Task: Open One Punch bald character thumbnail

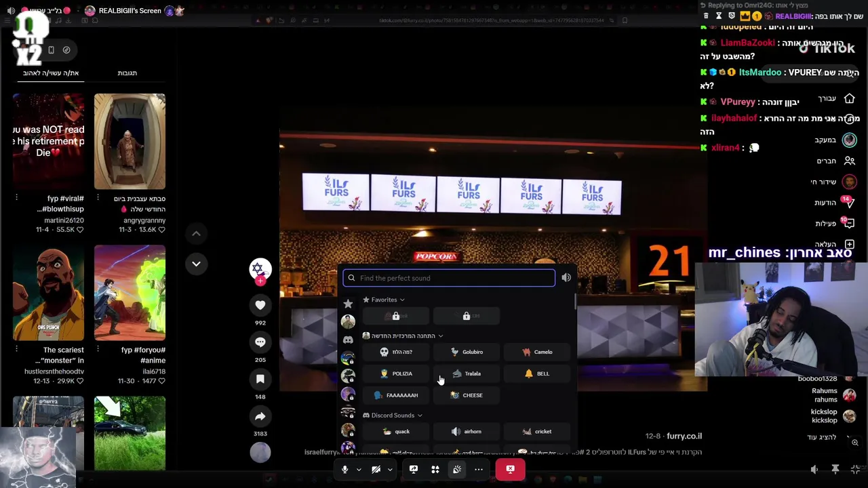Action: 48,293
